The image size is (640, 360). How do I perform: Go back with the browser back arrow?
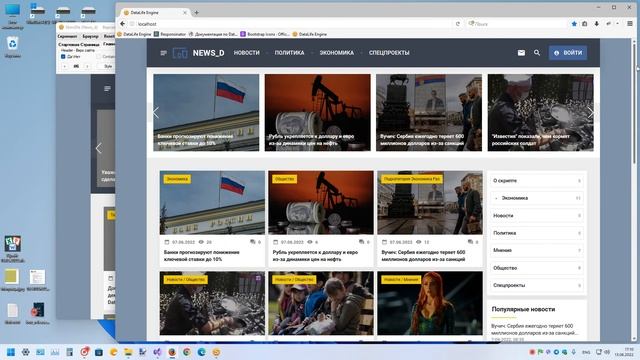click(122, 24)
